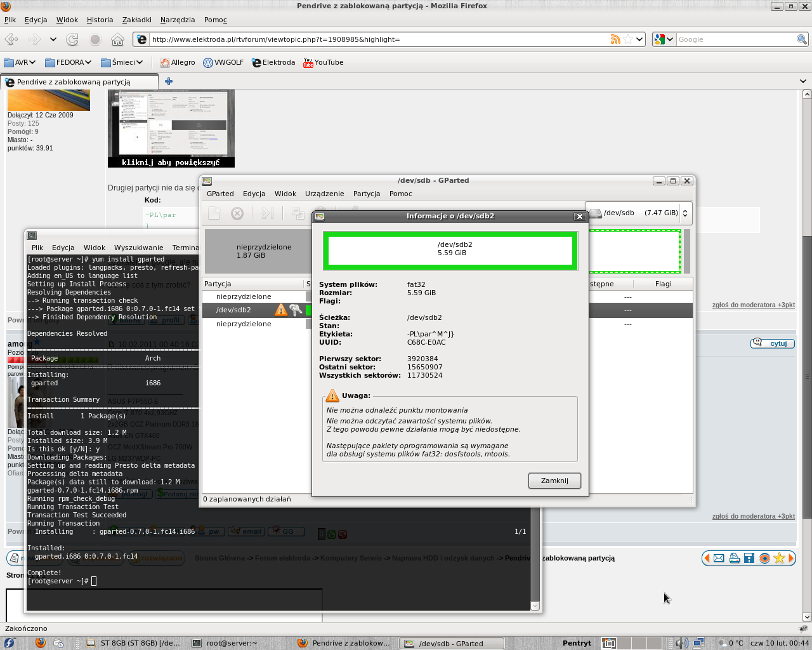Open the Widok menu in GParted
This screenshot has width=812, height=650.
[x=285, y=194]
